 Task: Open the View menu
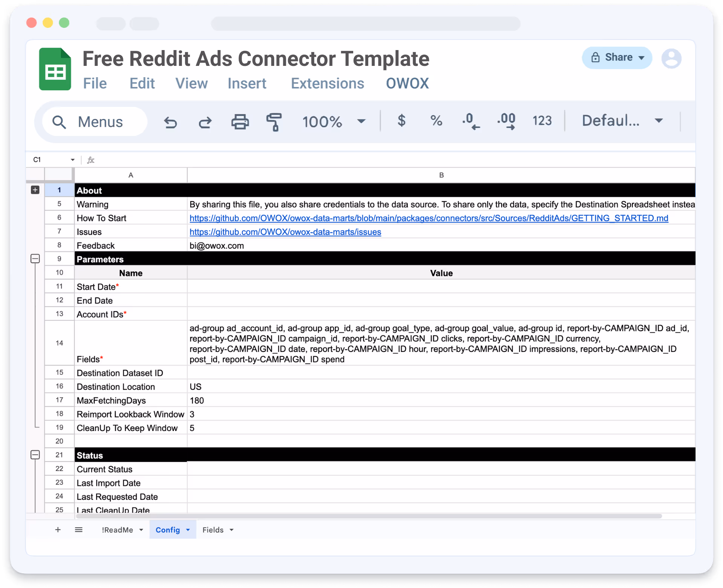click(x=191, y=84)
